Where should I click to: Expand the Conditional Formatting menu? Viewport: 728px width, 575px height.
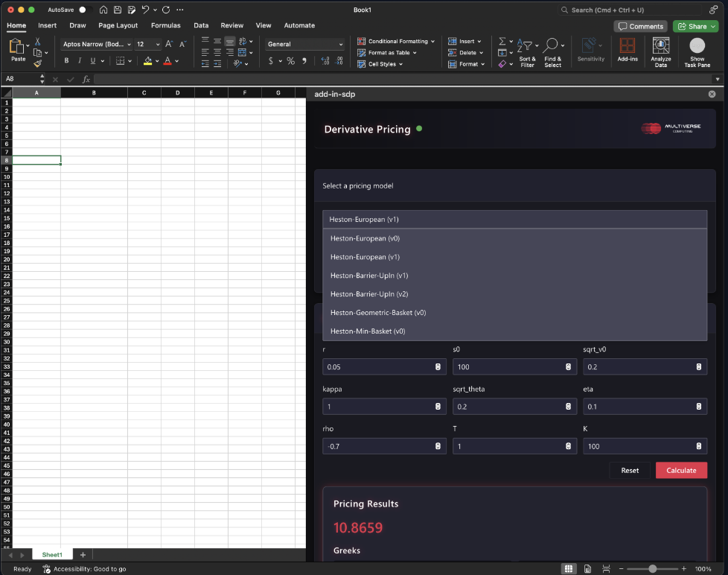pyautogui.click(x=397, y=42)
